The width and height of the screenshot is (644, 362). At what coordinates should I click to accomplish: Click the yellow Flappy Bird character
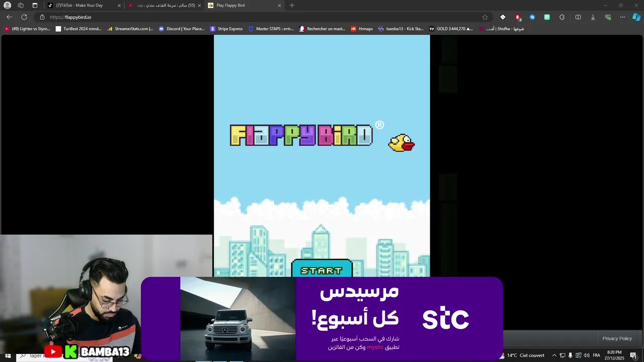click(x=401, y=143)
